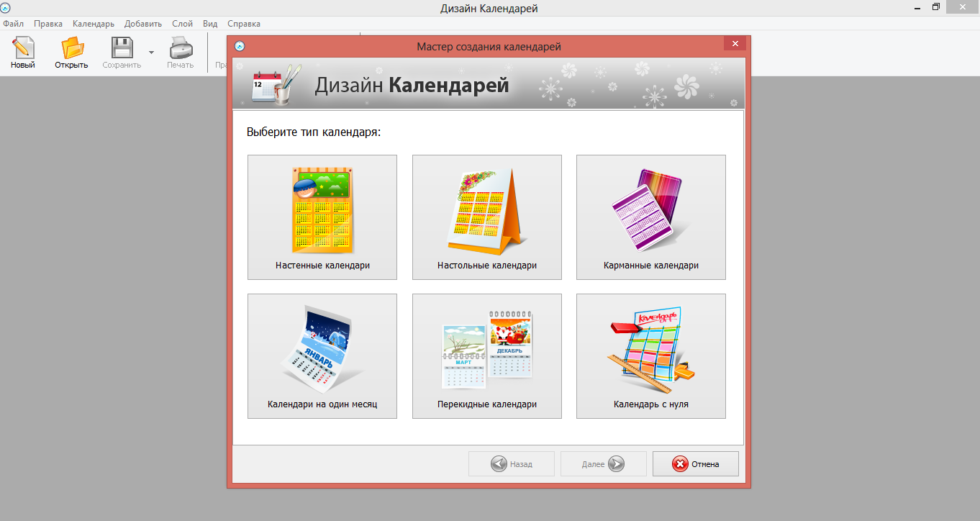Open the Справка menu
Viewport: 980px width, 521px height.
244,24
